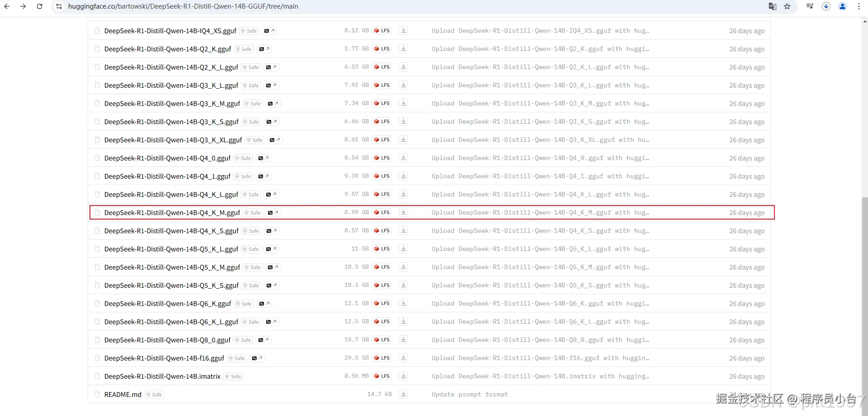This screenshot has width=868, height=416.
Task: Click GGUF viewer icon next to Q5_K_S.gguf
Action: point(272,286)
